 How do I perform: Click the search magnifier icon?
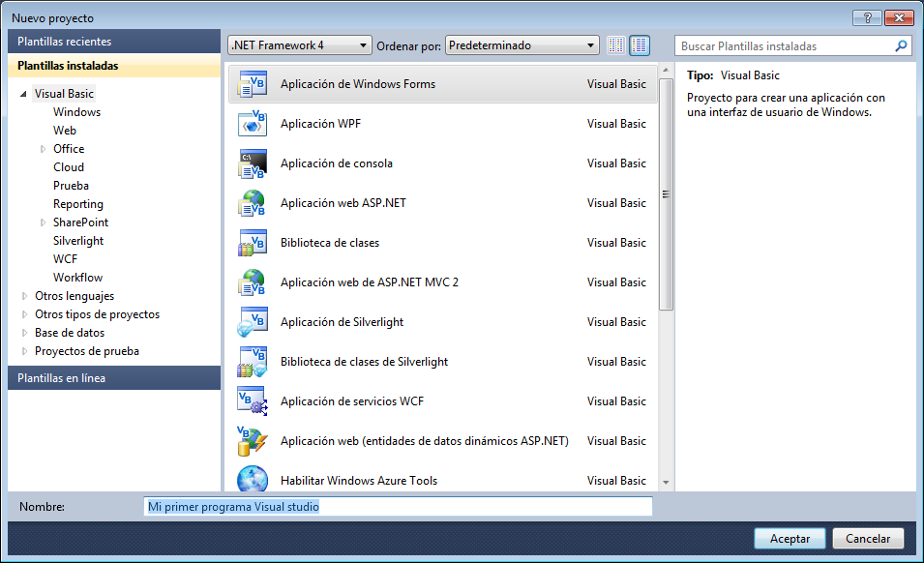pos(901,44)
